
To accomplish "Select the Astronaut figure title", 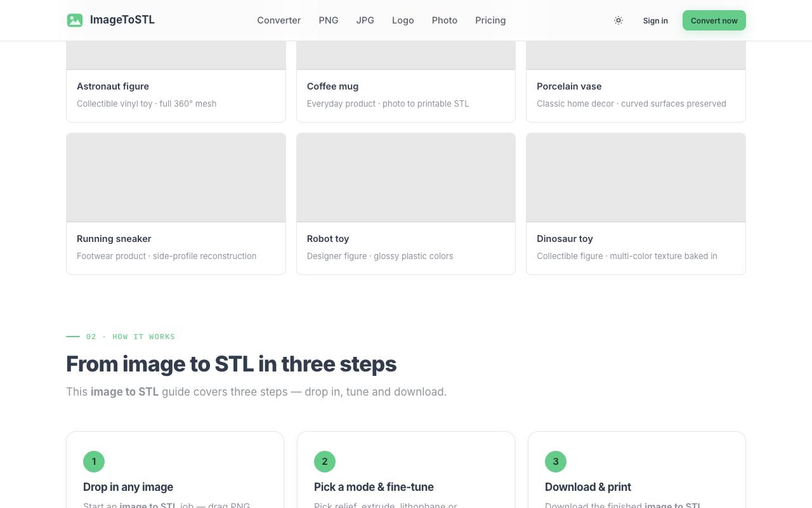I will pyautogui.click(x=113, y=86).
